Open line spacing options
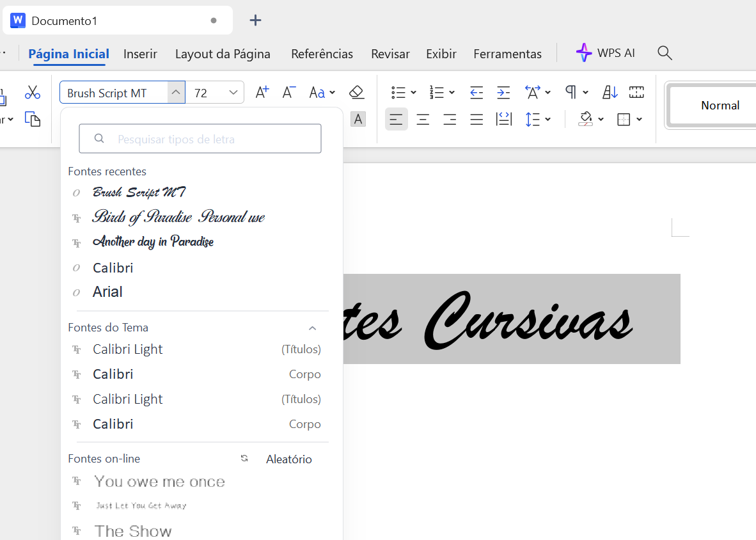Screen dimensions: 756x540 tap(533, 119)
